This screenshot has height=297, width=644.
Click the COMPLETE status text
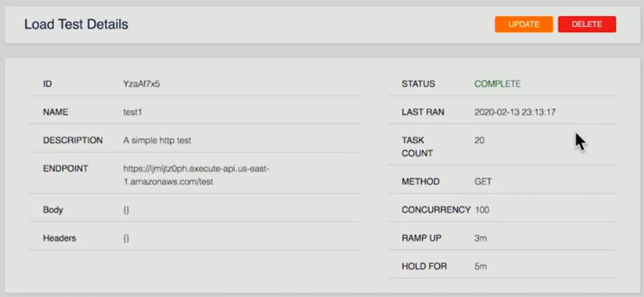497,84
